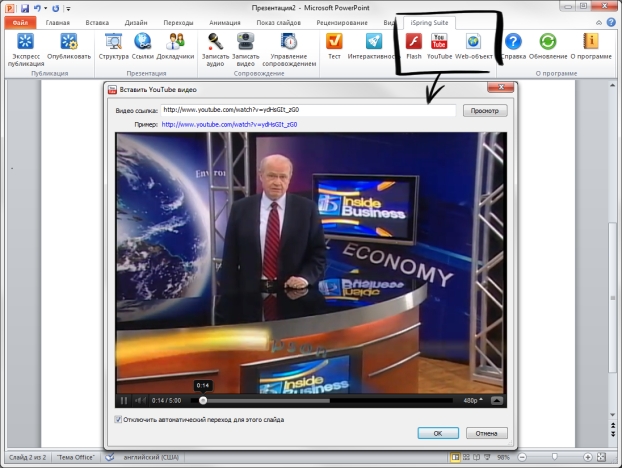Switch to normal view in status bar
622x468 pixels.
click(455, 457)
